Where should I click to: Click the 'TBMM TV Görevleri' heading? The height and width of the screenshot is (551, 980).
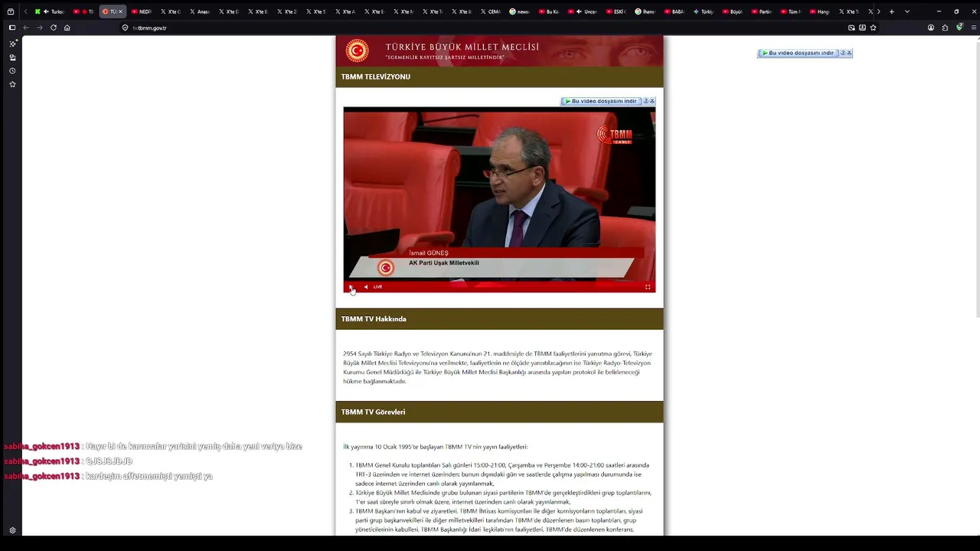pos(373,412)
